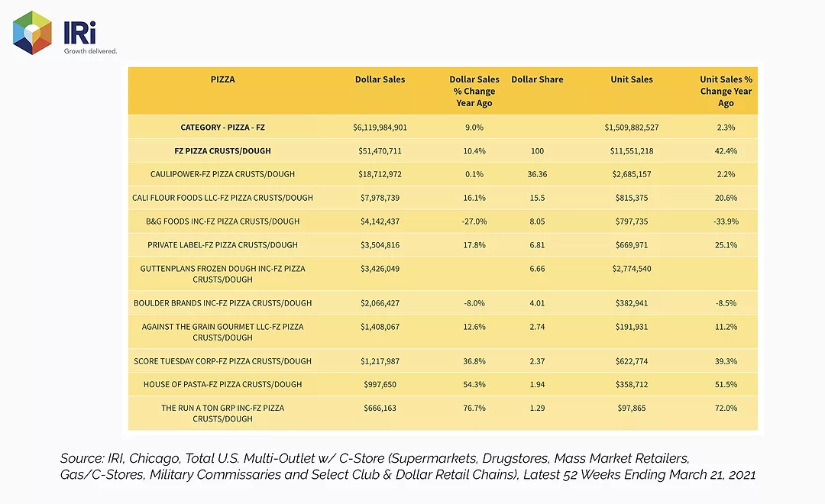Screen dimensions: 825x504
Task: Select the CATEGORY - PIZZA - FZ row label
Action: tap(222, 128)
